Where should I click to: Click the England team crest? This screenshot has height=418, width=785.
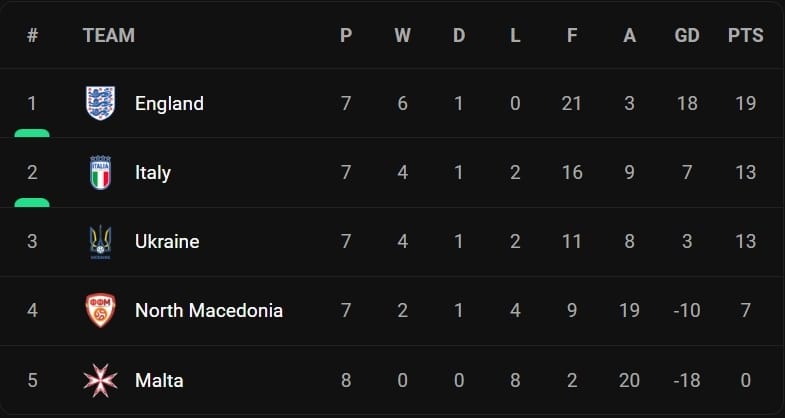click(100, 103)
